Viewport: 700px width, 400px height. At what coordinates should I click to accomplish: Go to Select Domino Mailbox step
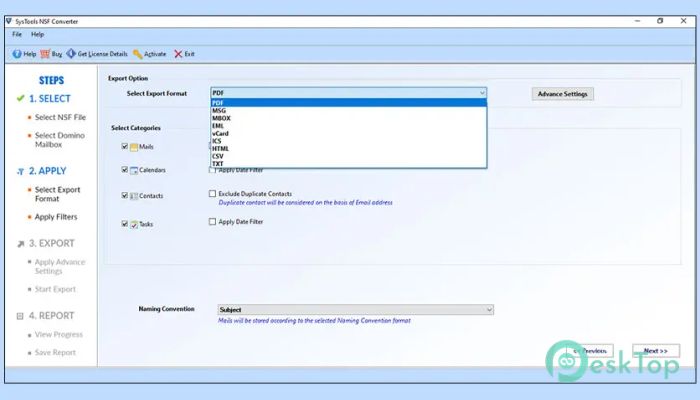pos(60,140)
